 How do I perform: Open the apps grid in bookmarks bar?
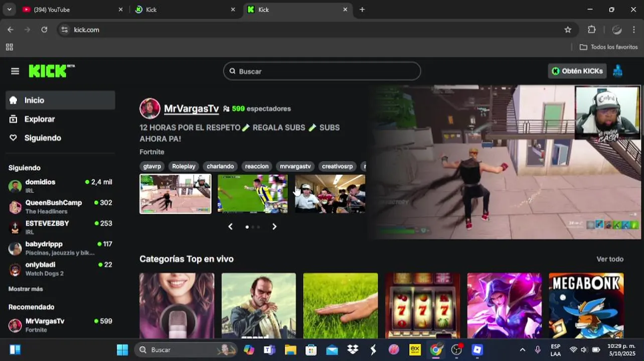pyautogui.click(x=9, y=47)
